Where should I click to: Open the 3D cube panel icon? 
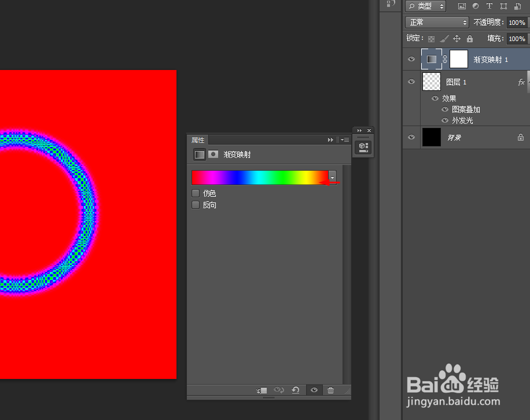(363, 148)
